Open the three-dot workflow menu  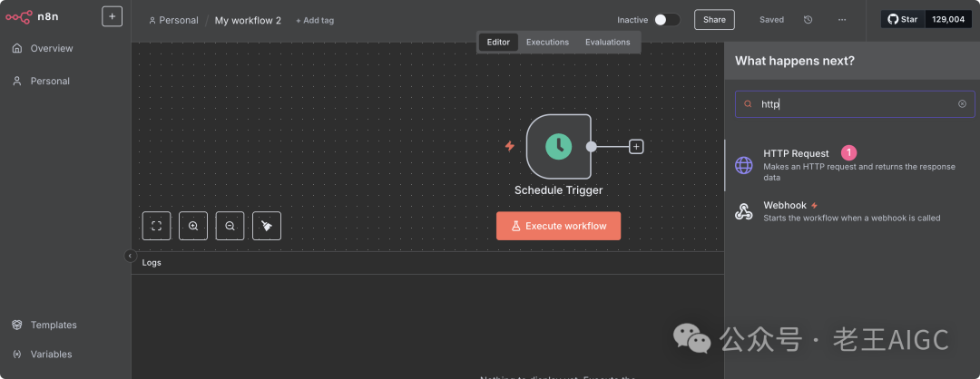(842, 20)
